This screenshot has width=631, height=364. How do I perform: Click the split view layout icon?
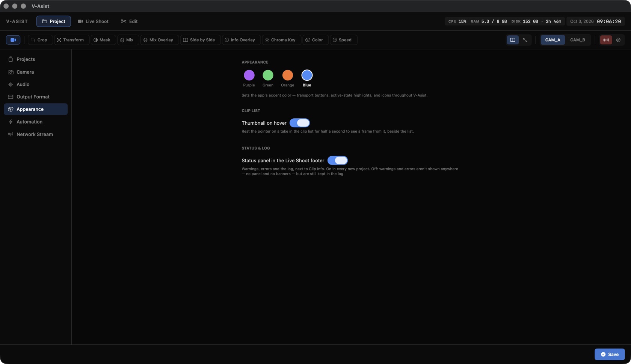click(513, 40)
